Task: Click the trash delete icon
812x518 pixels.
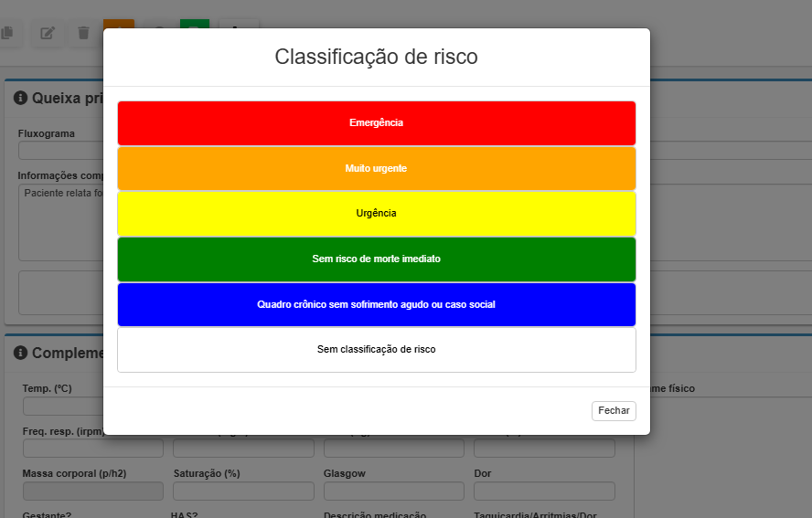Action: pyautogui.click(x=83, y=33)
